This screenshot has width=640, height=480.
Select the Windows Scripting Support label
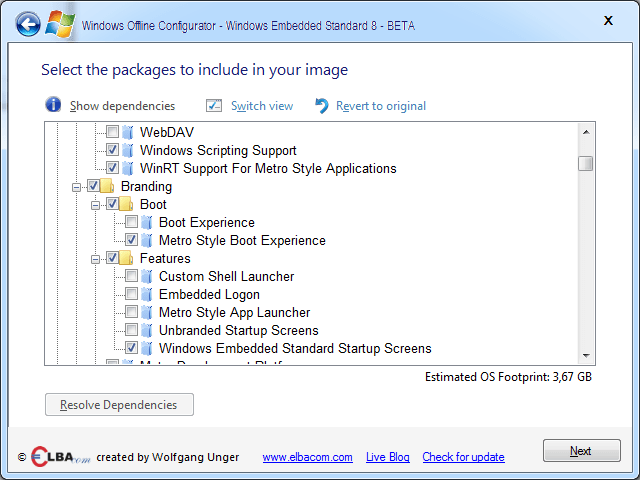pos(218,150)
